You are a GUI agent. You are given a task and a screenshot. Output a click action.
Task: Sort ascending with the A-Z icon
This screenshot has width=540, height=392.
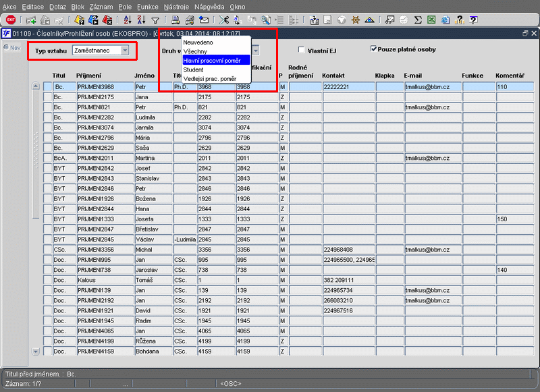pos(128,20)
